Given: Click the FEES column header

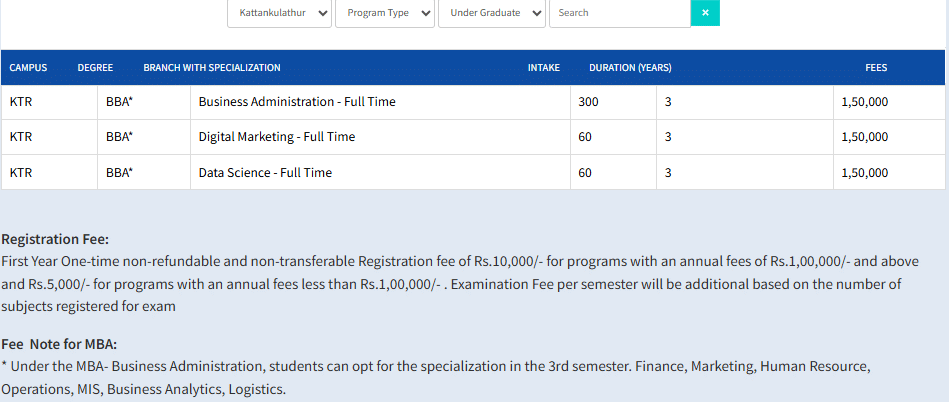Looking at the screenshot, I should pyautogui.click(x=876, y=68).
